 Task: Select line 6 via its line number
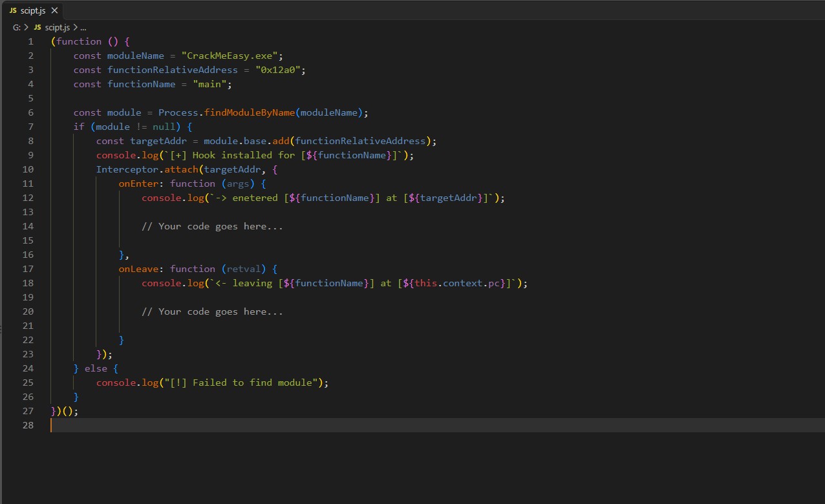[30, 112]
